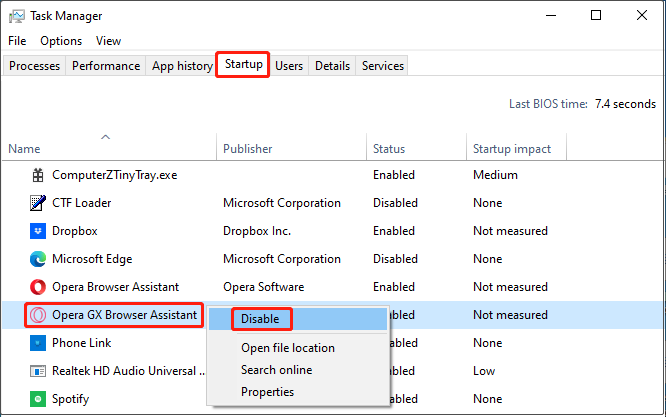Click Microsoft Corporation in CTF Loader row
Image resolution: width=666 pixels, height=417 pixels.
tap(282, 203)
